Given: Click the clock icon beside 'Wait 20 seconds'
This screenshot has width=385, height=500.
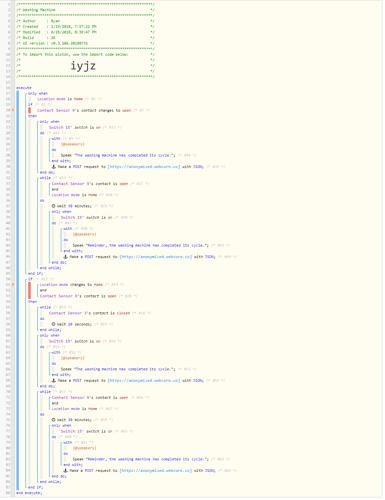Looking at the screenshot, I should click(x=53, y=325).
